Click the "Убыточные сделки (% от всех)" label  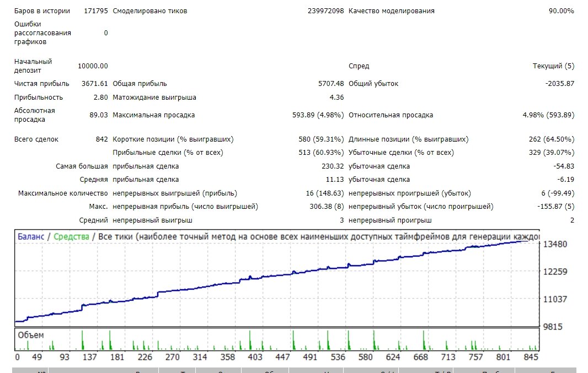tap(401, 153)
